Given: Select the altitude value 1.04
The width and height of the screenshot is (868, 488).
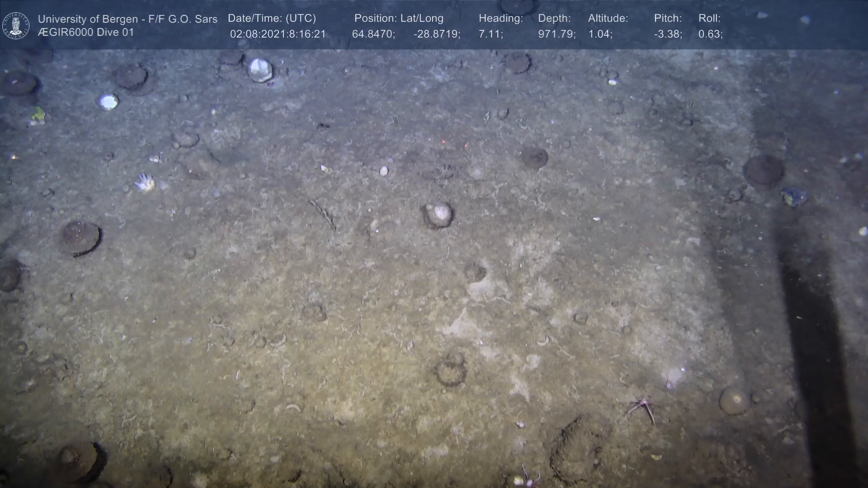Looking at the screenshot, I should pyautogui.click(x=600, y=34).
